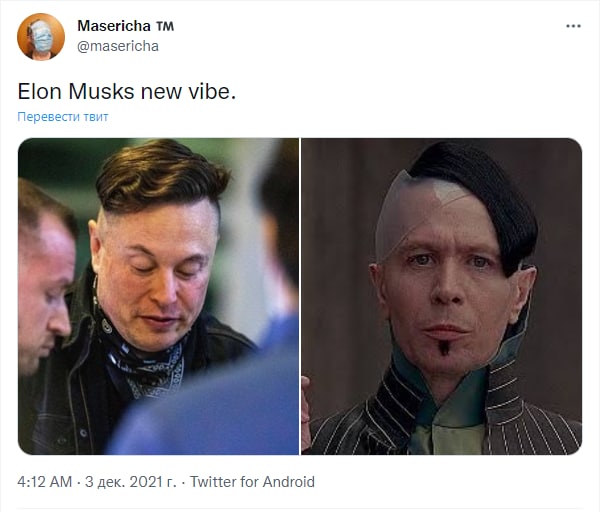Image resolution: width=602 pixels, height=512 pixels.
Task: Click the tweet text Elon Musks new vibe.
Action: (127, 91)
